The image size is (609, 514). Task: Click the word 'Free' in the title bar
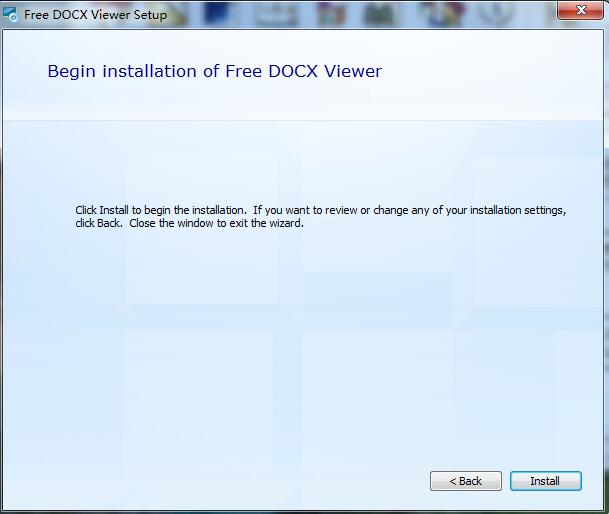point(36,15)
